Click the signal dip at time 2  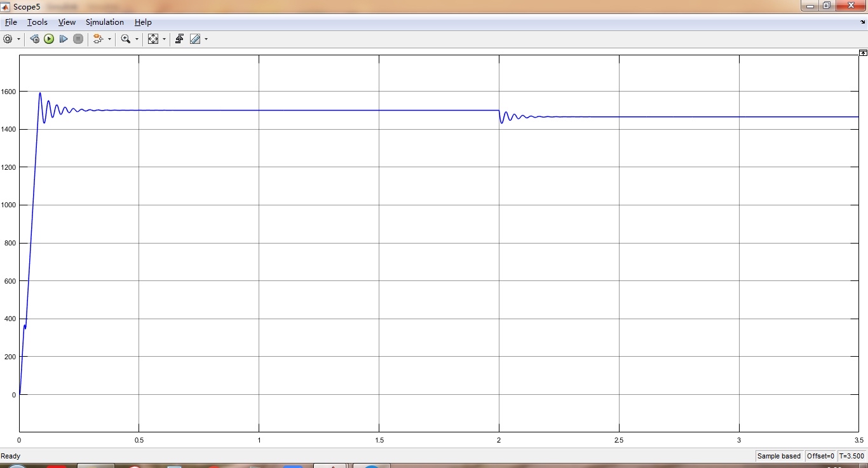(x=501, y=122)
